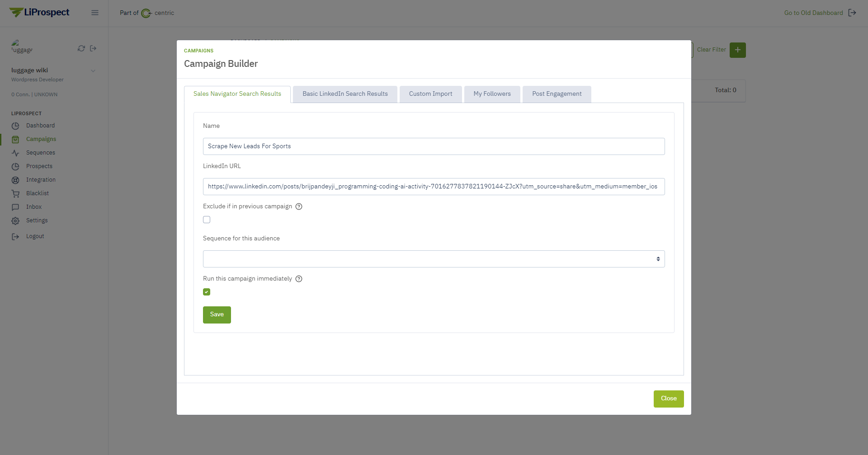Click the campaign Name input field

[434, 146]
